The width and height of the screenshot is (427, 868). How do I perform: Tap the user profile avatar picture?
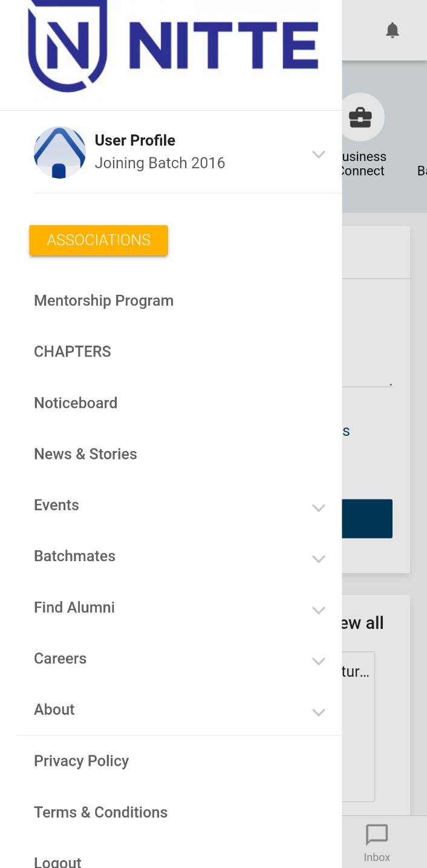[x=59, y=153]
